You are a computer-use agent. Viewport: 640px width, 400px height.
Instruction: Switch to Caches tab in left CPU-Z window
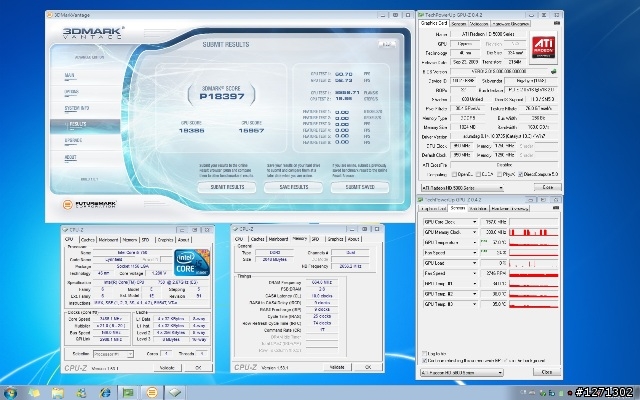[x=87, y=240]
